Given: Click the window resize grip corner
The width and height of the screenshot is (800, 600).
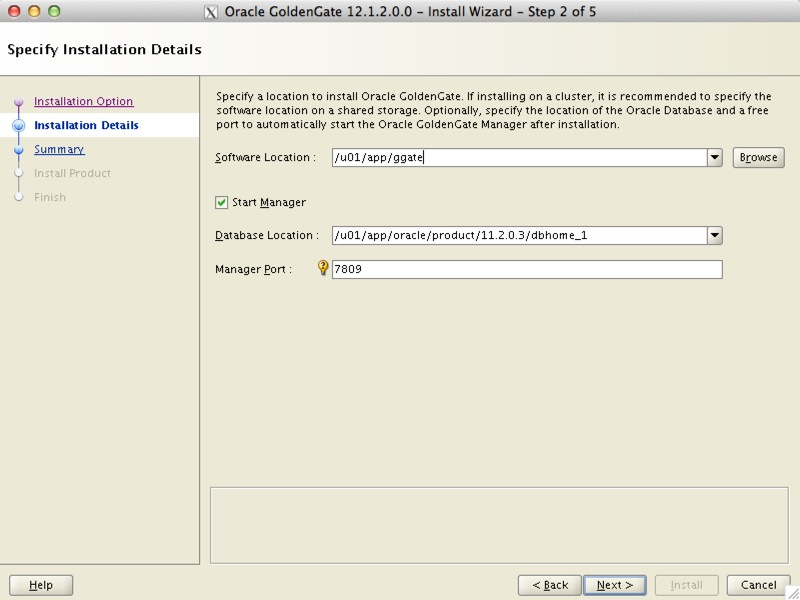Looking at the screenshot, I should 792,593.
